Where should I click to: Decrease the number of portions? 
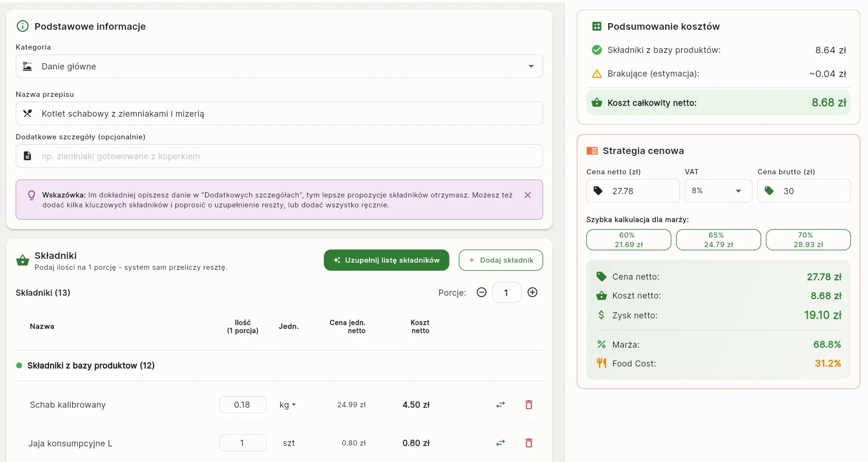[x=481, y=292]
